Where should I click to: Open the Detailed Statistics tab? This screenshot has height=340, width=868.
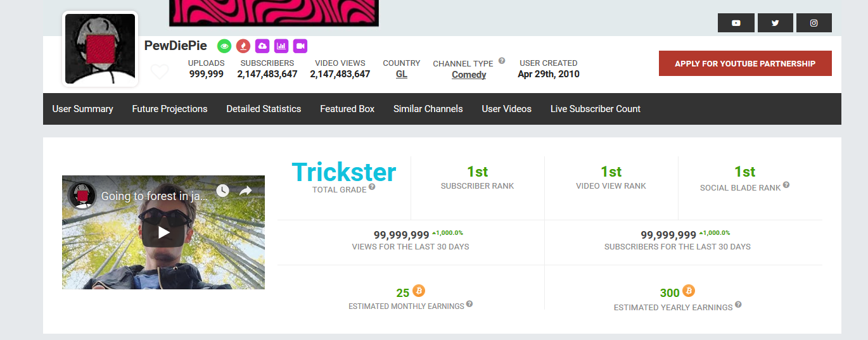coord(264,109)
